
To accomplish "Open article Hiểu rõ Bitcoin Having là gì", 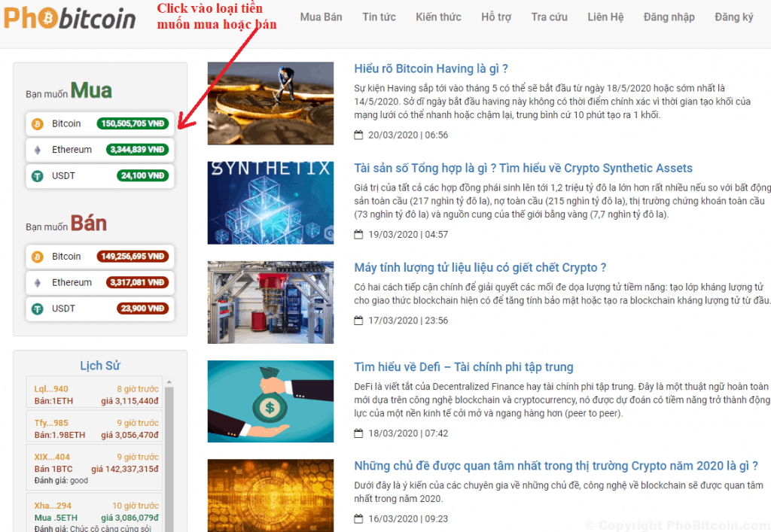I will click(x=431, y=69).
